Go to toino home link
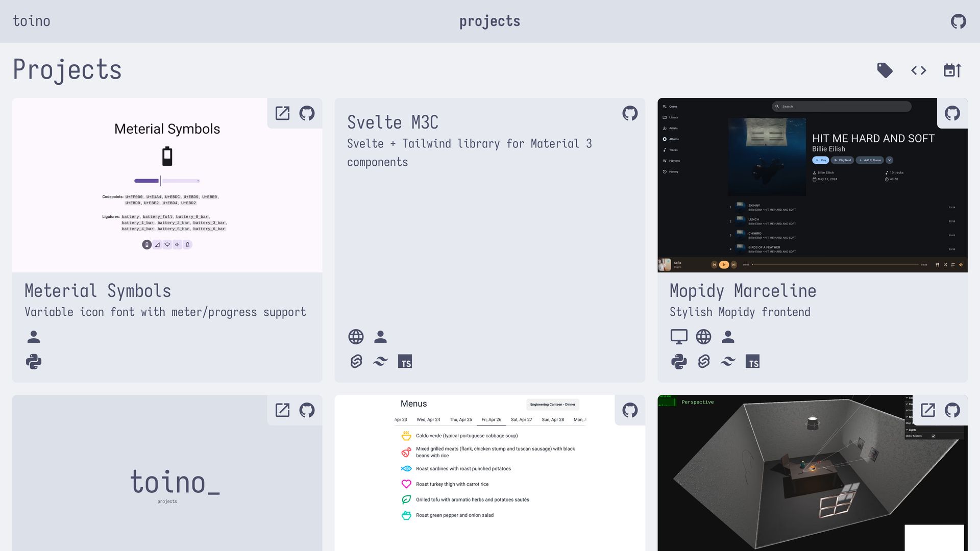Viewport: 980px width, 551px height. 32,21
